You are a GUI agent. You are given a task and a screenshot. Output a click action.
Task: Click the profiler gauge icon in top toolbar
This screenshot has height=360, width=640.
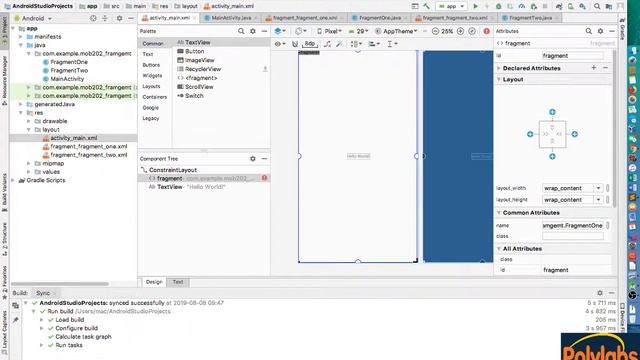(x=522, y=6)
